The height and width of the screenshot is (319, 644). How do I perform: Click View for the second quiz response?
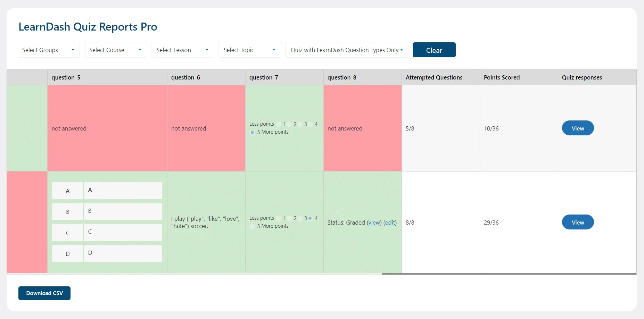tap(577, 222)
